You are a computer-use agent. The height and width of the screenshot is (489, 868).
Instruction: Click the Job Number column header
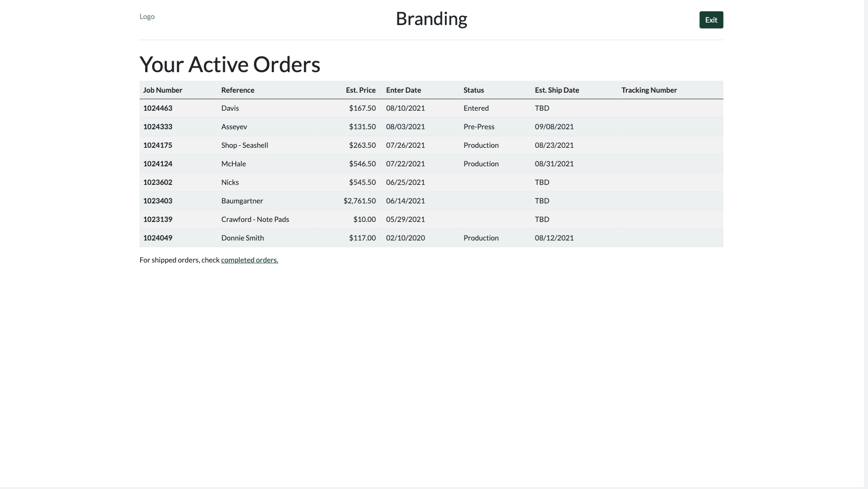163,90
